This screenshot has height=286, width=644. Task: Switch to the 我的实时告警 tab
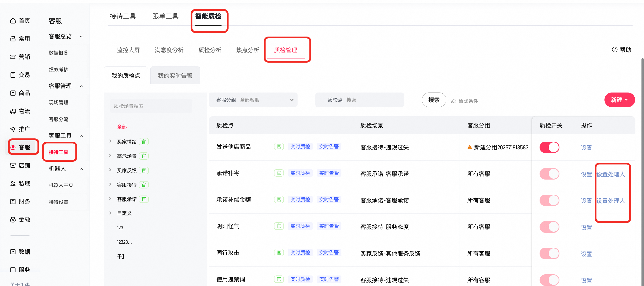[175, 75]
